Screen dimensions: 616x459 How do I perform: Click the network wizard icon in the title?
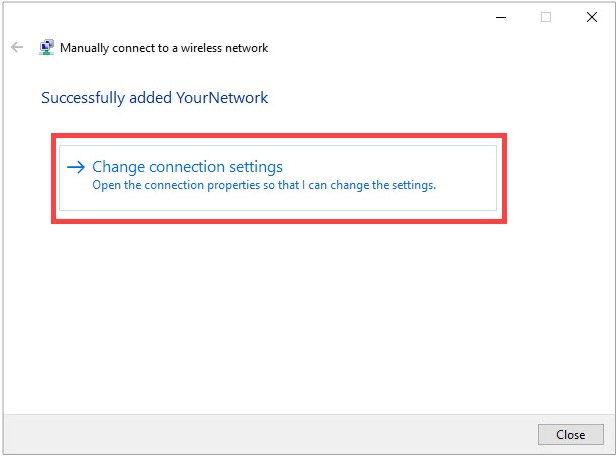(46, 48)
